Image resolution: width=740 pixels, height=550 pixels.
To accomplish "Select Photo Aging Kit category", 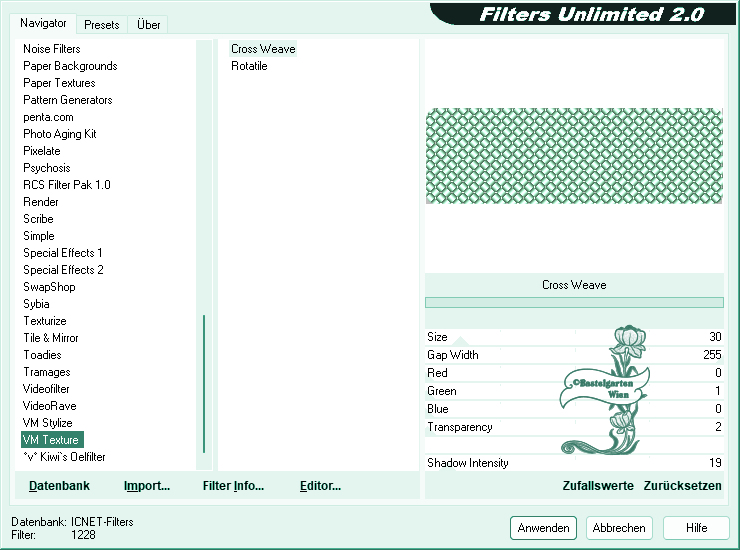I will [59, 134].
